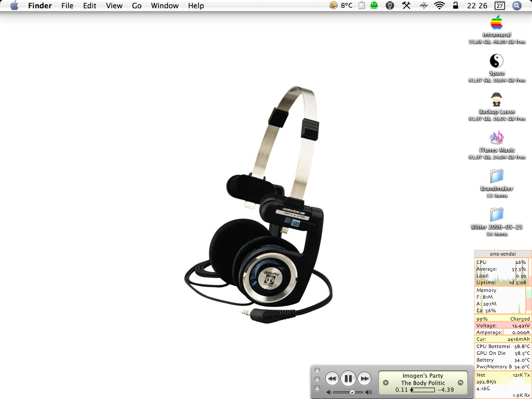Open the hammer and wrench tools icon
Screen dimensions: 532x399
406,5
